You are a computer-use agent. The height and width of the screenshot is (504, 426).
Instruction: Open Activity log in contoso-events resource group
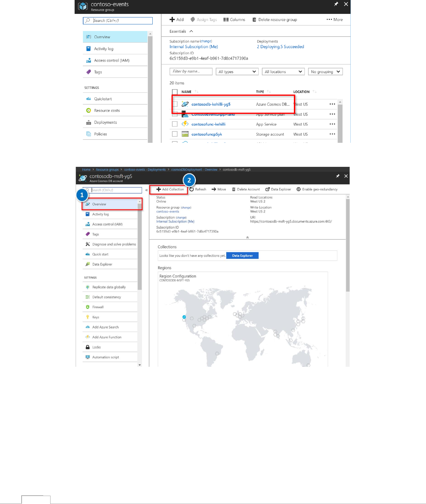click(x=115, y=49)
